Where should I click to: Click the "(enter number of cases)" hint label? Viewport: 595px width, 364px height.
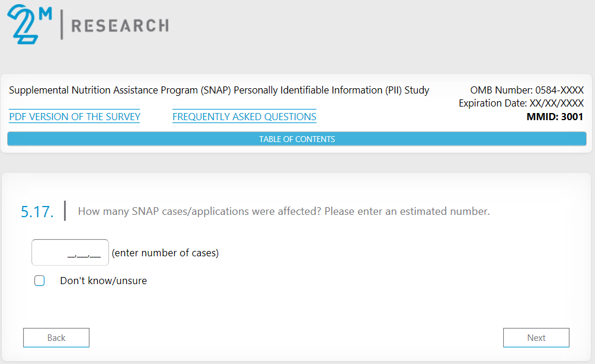(x=165, y=253)
